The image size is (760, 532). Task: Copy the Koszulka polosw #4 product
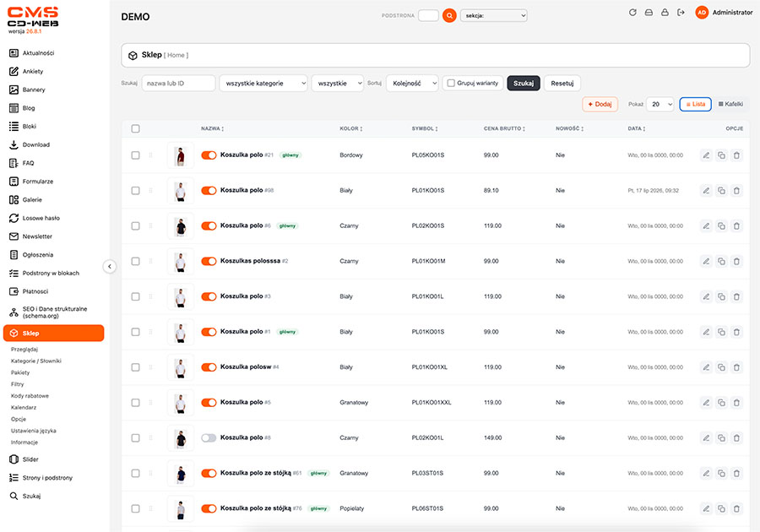[x=721, y=367]
